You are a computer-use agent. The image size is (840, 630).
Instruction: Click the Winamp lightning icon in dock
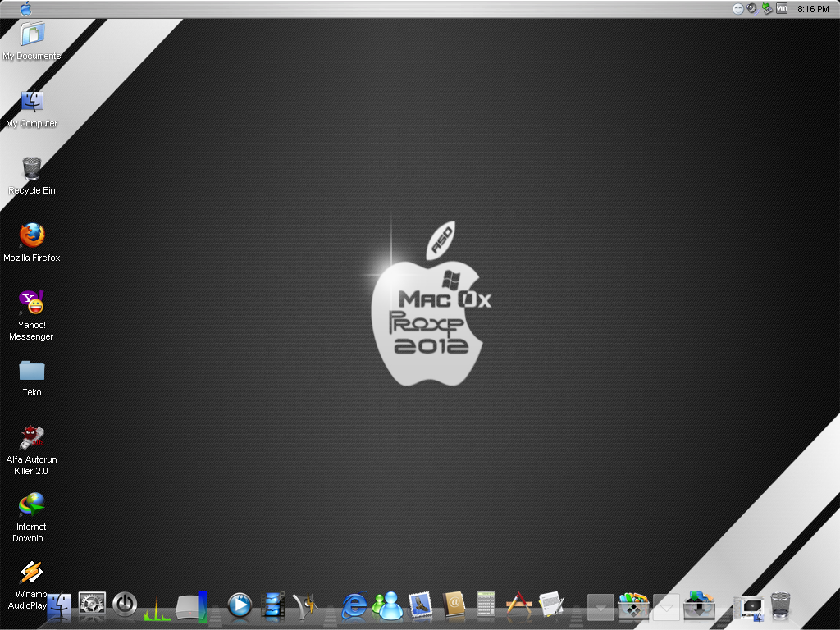(305, 605)
